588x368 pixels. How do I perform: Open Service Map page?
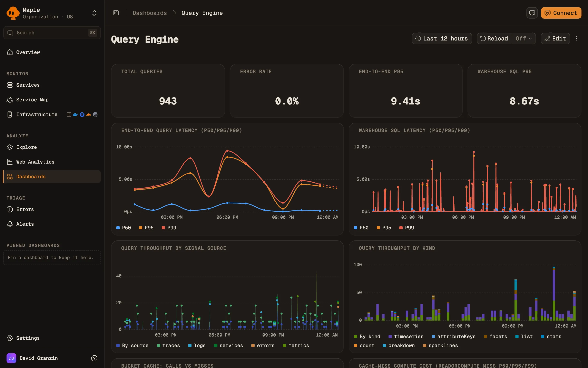click(x=52, y=100)
